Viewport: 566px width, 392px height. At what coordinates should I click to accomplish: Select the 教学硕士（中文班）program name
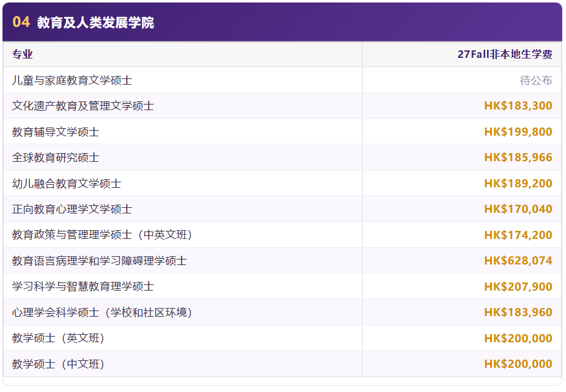(58, 364)
